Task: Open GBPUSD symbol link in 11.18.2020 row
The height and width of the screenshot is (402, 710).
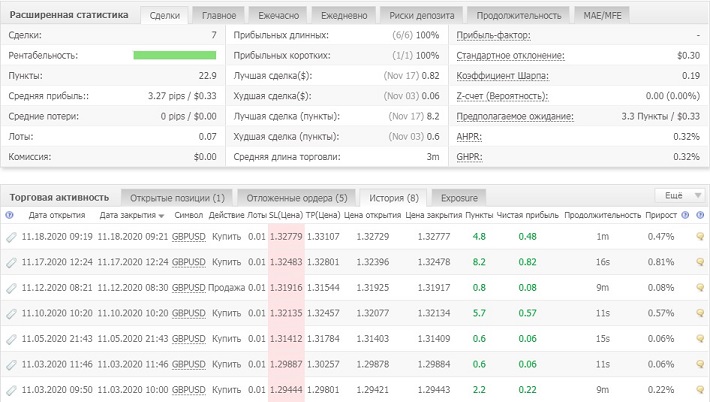Action: coord(188,237)
